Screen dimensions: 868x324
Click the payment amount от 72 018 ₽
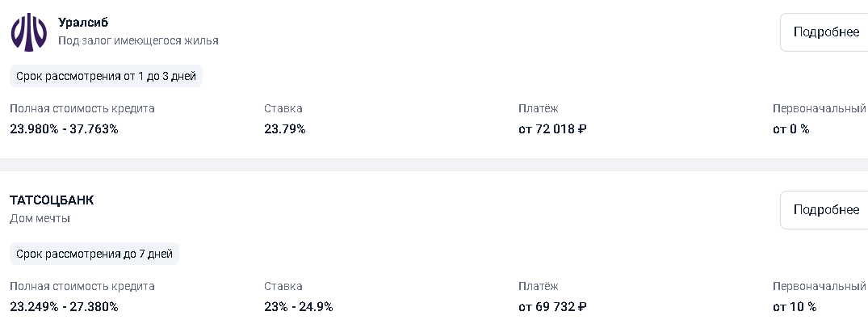[552, 129]
